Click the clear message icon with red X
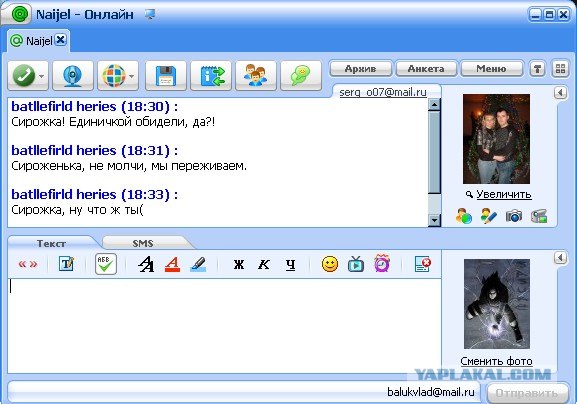577x404 pixels. 422,264
